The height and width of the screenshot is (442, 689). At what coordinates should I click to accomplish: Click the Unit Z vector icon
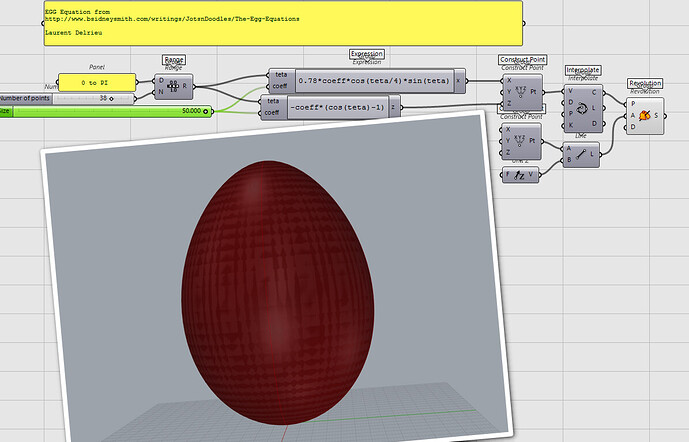(519, 175)
